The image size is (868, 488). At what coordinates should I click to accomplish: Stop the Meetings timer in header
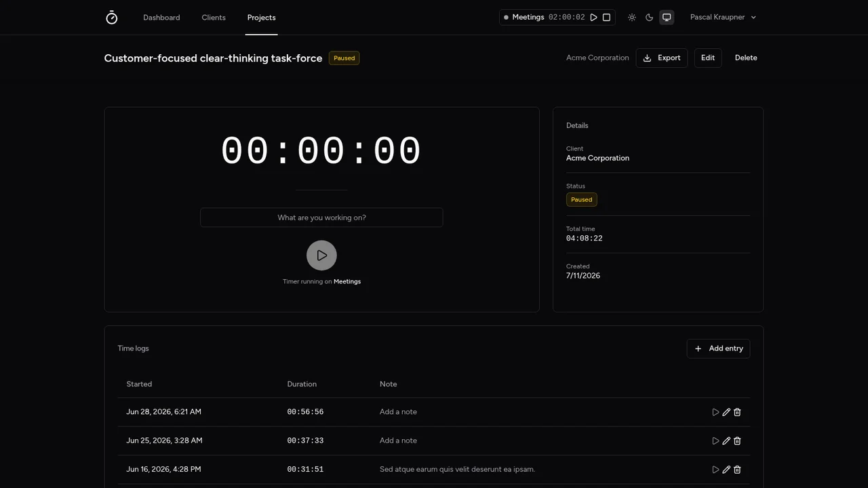(607, 18)
